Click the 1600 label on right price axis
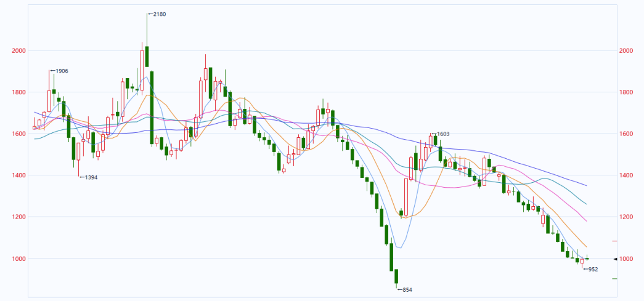This screenshot has height=301, width=644. (x=626, y=134)
